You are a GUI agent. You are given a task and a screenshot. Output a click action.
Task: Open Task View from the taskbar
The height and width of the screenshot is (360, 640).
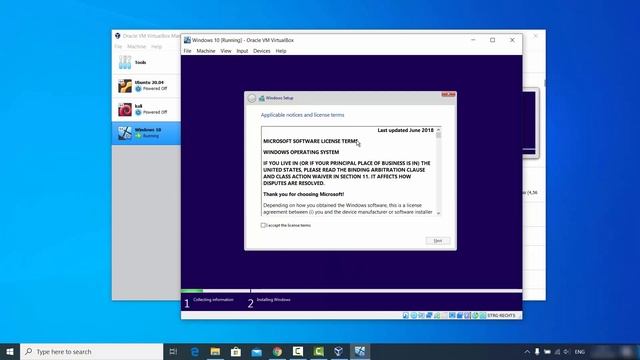(x=173, y=351)
